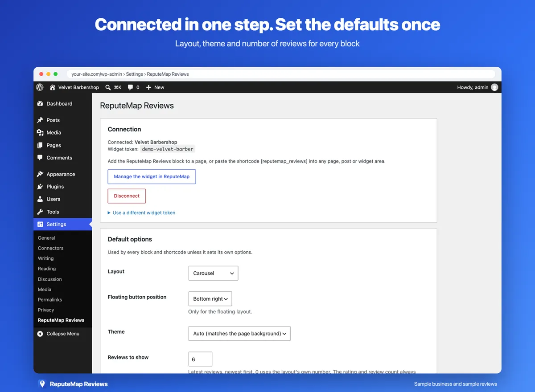535x392 pixels.
Task: Click the Velvet Barbershop site name link
Action: [78, 87]
